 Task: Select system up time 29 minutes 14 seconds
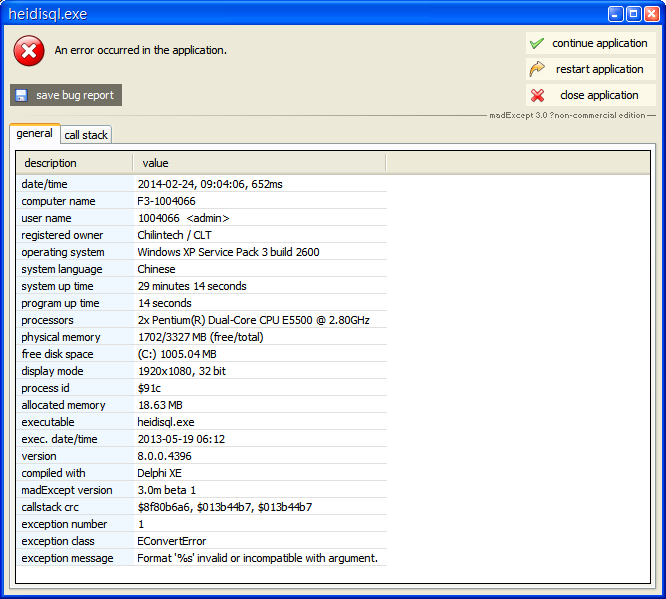pyautogui.click(x=192, y=286)
